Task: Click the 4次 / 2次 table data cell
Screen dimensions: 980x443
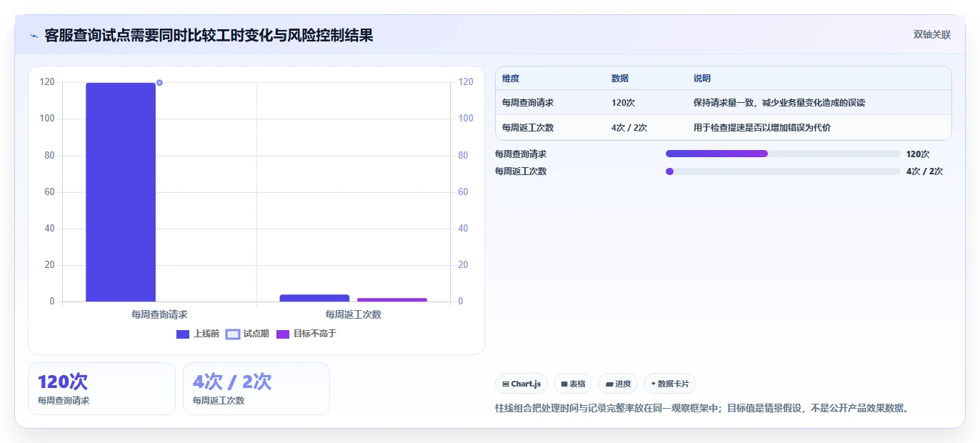Action: pyautogui.click(x=629, y=128)
